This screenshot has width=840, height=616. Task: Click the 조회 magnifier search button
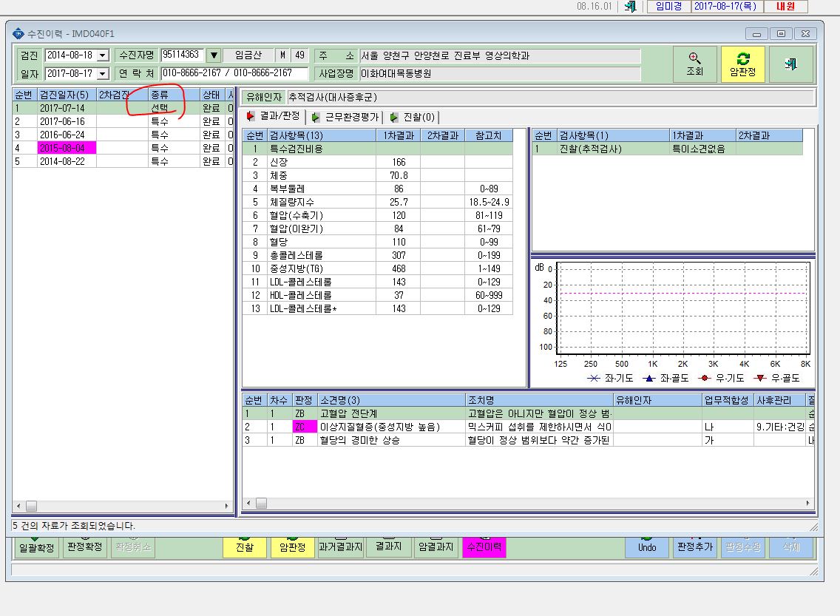click(x=695, y=64)
